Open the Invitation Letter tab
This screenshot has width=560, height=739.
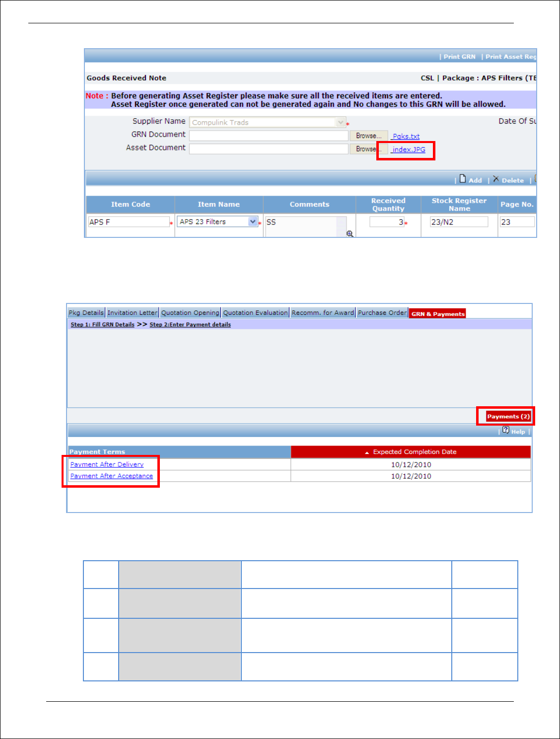tap(133, 313)
